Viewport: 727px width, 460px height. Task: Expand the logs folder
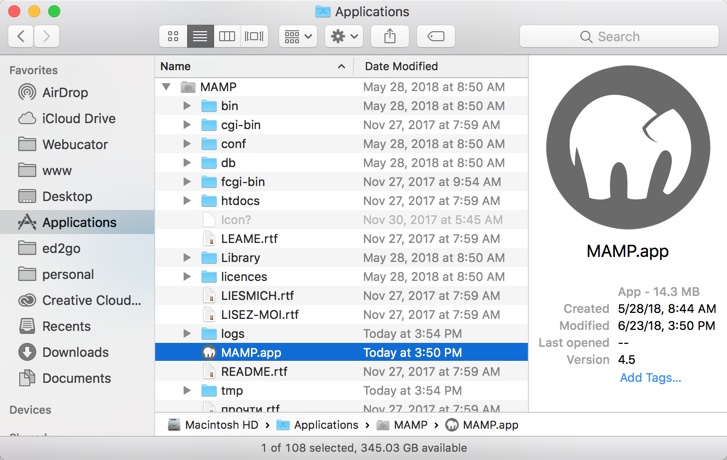coord(187,333)
